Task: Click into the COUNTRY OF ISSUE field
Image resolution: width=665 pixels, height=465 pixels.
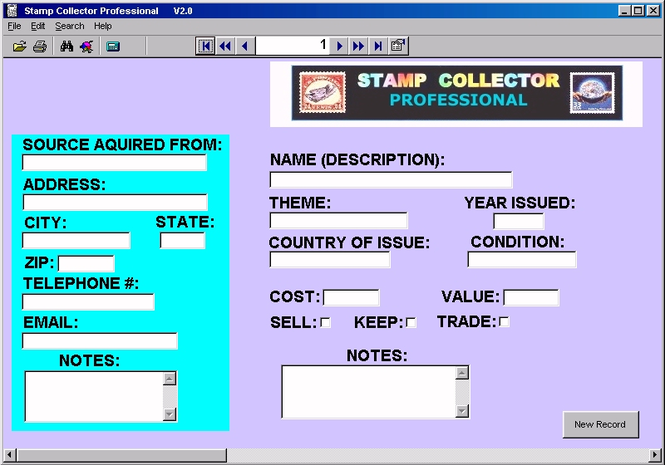Action: click(x=330, y=260)
